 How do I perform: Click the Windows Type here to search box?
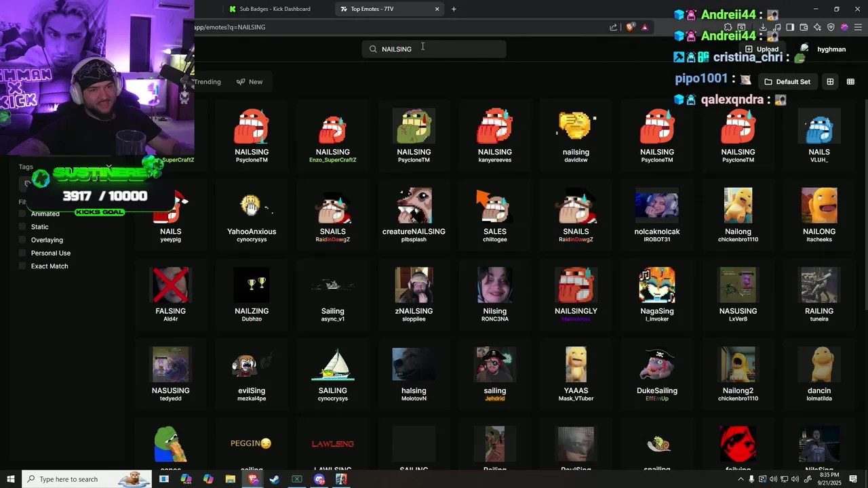point(87,479)
